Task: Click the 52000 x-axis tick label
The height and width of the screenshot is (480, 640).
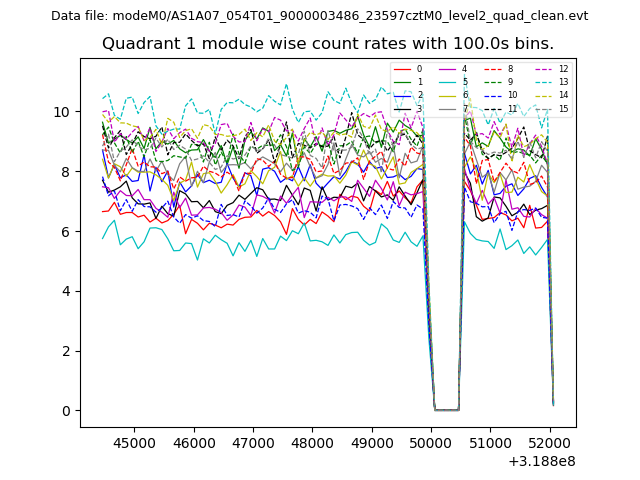Action: tap(552, 443)
